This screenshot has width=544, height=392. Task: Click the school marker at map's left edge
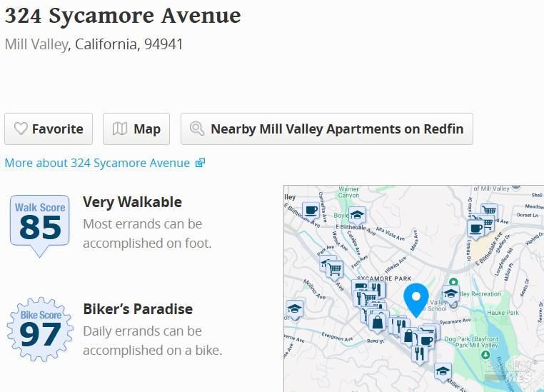pos(294,308)
